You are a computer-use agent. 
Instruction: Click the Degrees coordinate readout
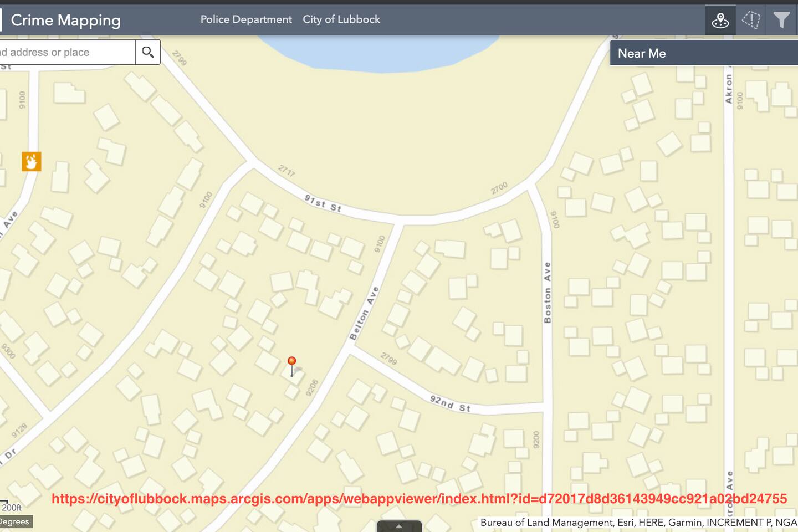16,521
